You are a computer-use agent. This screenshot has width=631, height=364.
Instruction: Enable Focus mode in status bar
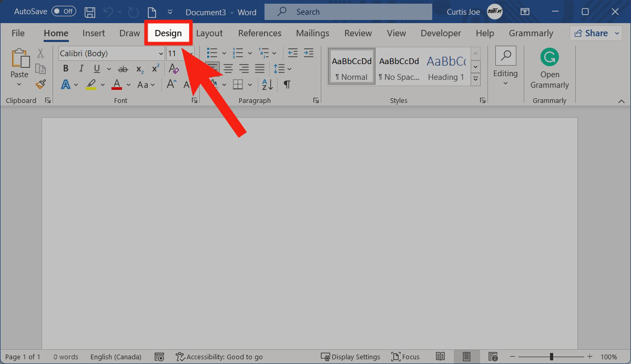click(405, 357)
